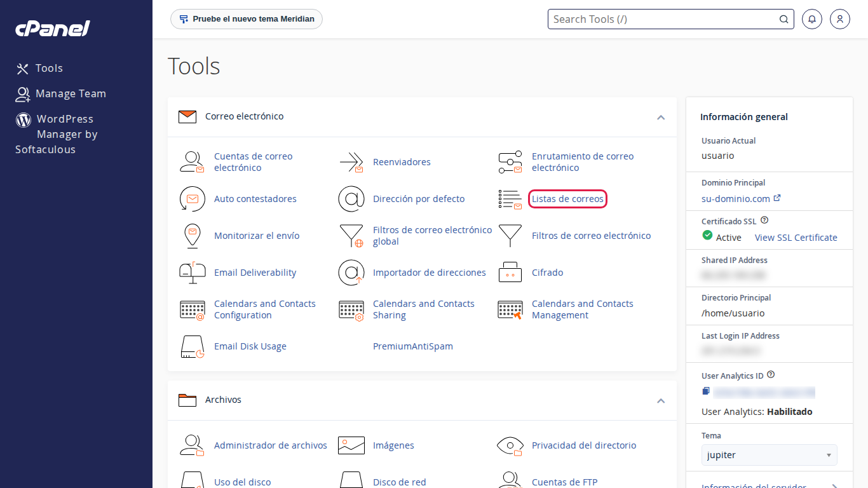Click the Enrutamiento de correo electrónico icon
This screenshot has width=868, height=488.
pos(510,162)
